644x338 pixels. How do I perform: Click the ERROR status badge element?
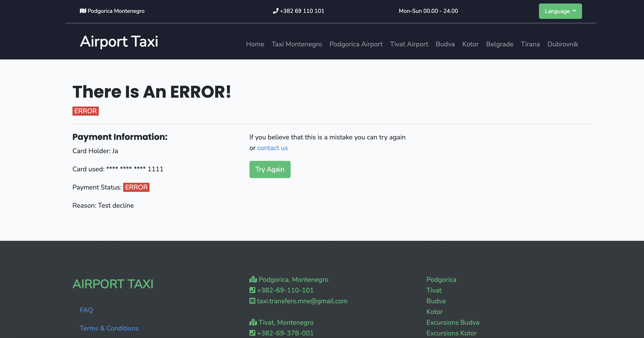pyautogui.click(x=136, y=187)
